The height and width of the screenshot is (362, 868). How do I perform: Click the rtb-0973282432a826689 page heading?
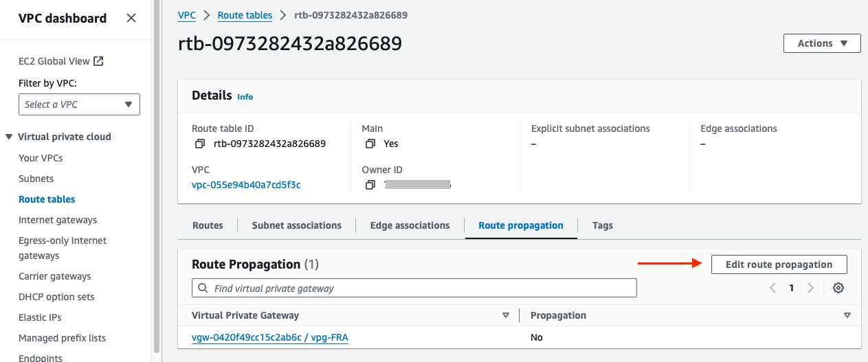point(290,44)
